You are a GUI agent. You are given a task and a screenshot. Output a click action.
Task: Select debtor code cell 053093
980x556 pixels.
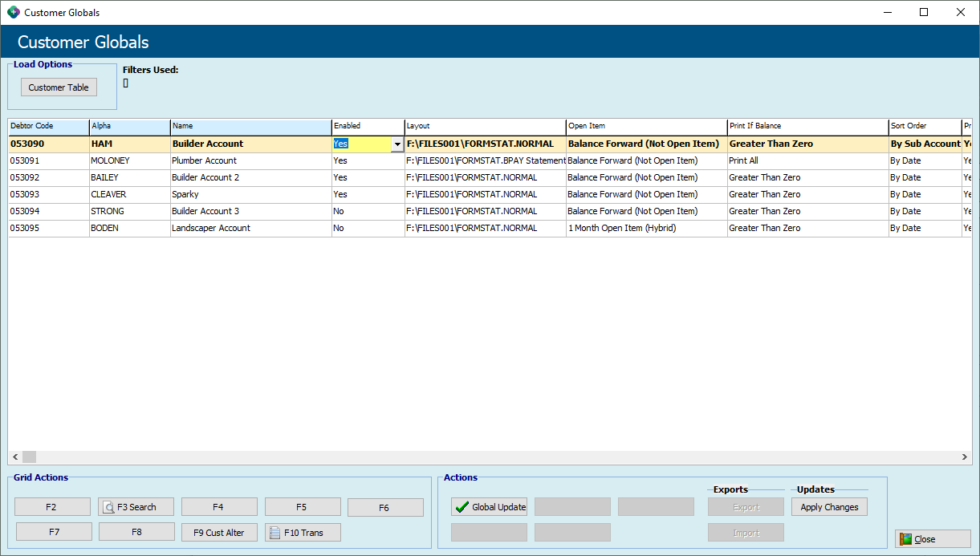tap(49, 194)
